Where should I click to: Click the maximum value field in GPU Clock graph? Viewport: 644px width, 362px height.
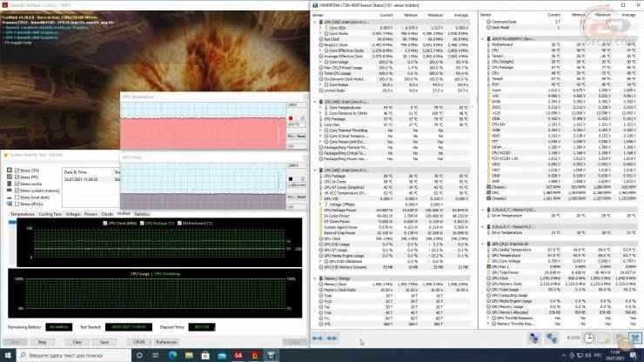point(297,165)
